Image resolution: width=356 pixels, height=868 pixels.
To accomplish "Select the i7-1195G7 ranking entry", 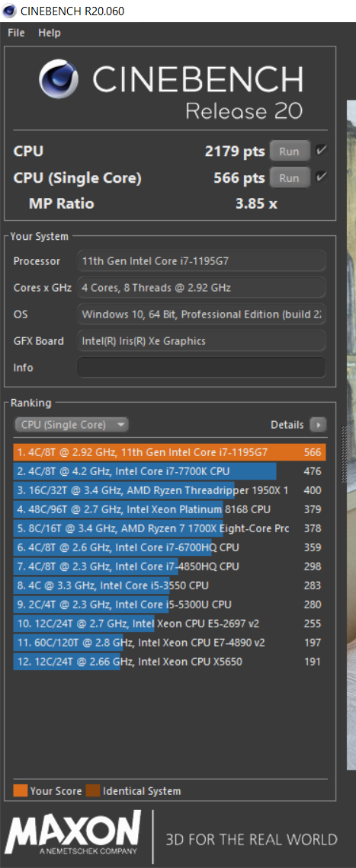I will pos(169,452).
